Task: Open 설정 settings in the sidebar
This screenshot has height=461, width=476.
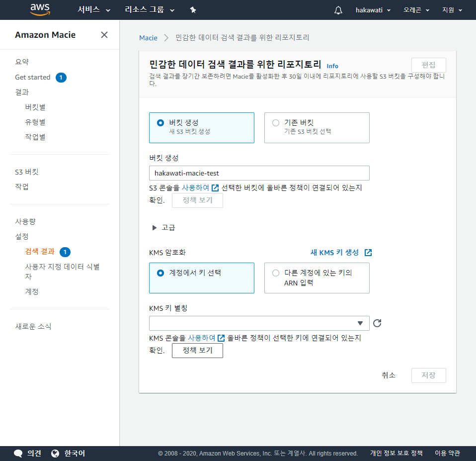Action: (22, 236)
